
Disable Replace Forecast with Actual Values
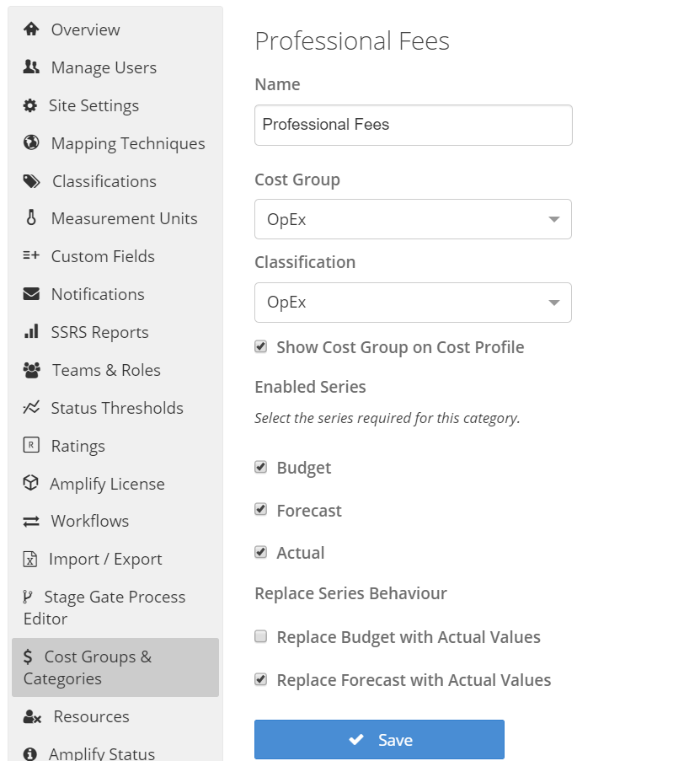261,680
